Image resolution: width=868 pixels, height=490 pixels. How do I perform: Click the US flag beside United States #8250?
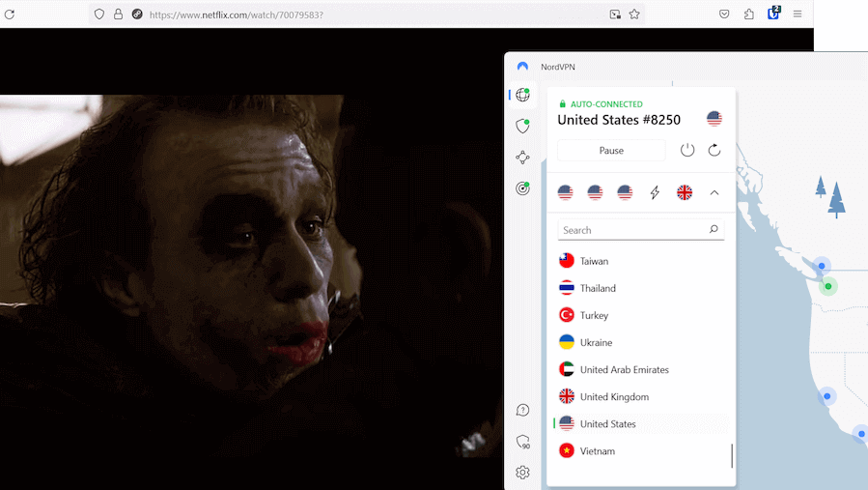click(714, 119)
